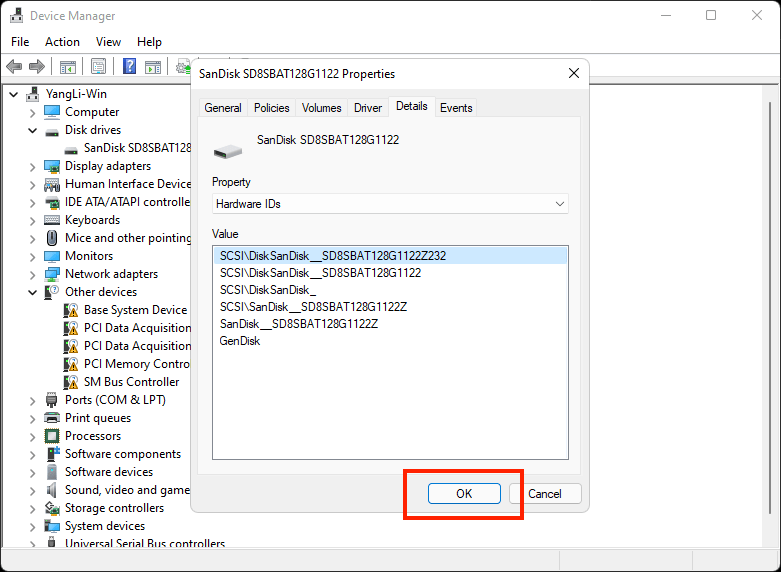Open the View menu

108,42
